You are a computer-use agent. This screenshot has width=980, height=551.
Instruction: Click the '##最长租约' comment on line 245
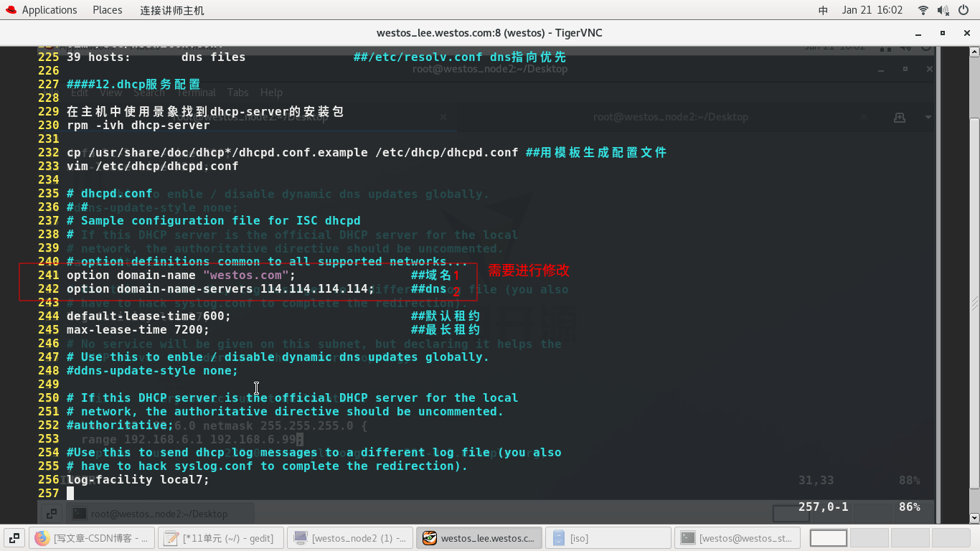click(x=446, y=329)
